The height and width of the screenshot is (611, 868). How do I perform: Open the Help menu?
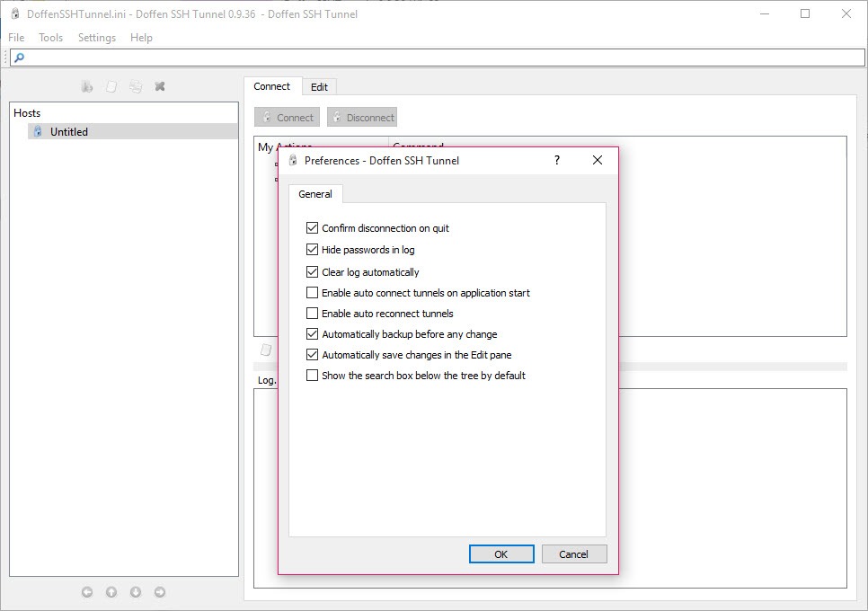pos(141,38)
